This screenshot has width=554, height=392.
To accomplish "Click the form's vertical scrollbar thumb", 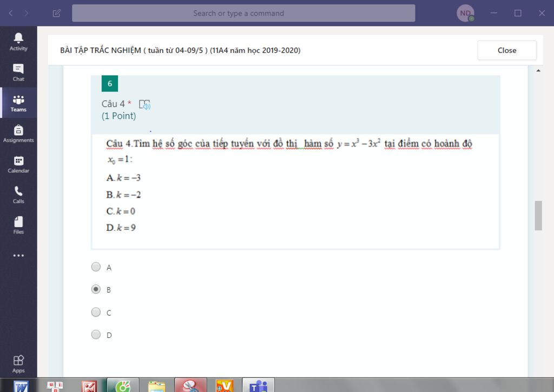I will coord(538,215).
